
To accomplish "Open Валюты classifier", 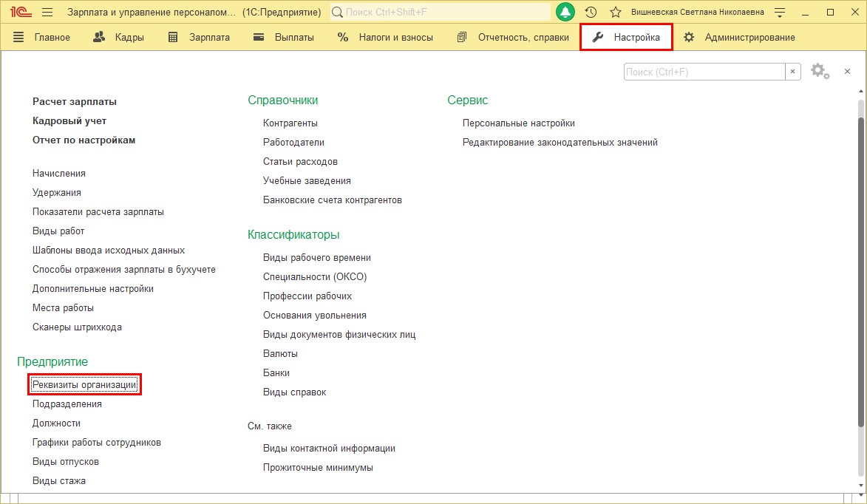I will (280, 354).
